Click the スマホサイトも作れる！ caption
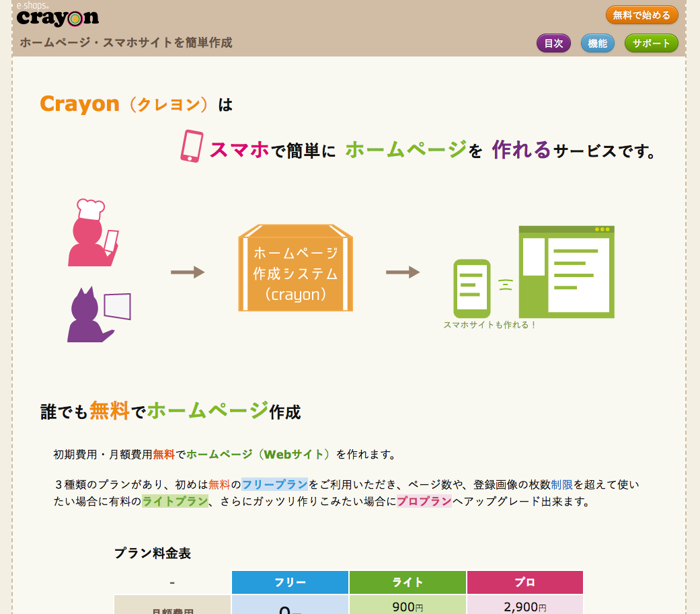The width and height of the screenshot is (700, 614). 490,325
